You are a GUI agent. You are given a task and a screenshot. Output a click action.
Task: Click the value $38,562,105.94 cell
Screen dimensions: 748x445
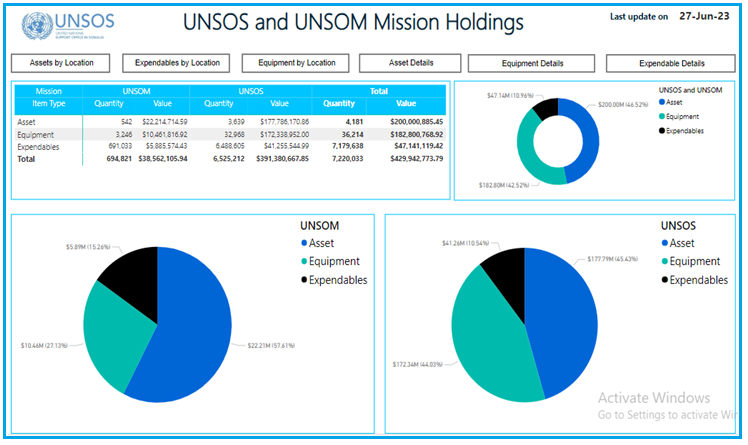point(163,158)
